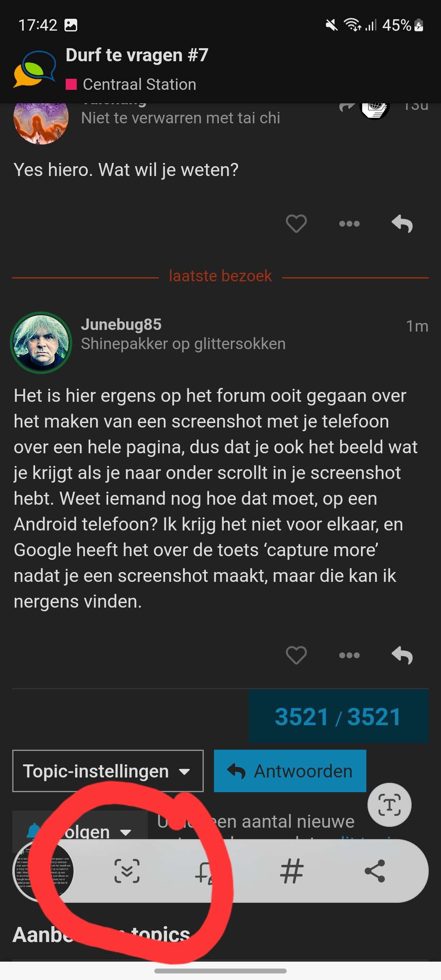Screen dimensions: 441x980
Task: Like the "Yes hiero" post
Action: pyautogui.click(x=296, y=223)
